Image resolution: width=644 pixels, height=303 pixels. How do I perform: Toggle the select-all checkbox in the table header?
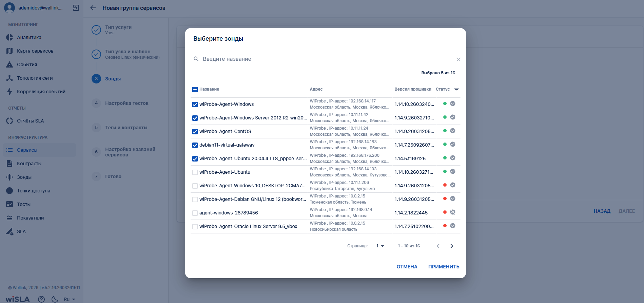(x=195, y=90)
